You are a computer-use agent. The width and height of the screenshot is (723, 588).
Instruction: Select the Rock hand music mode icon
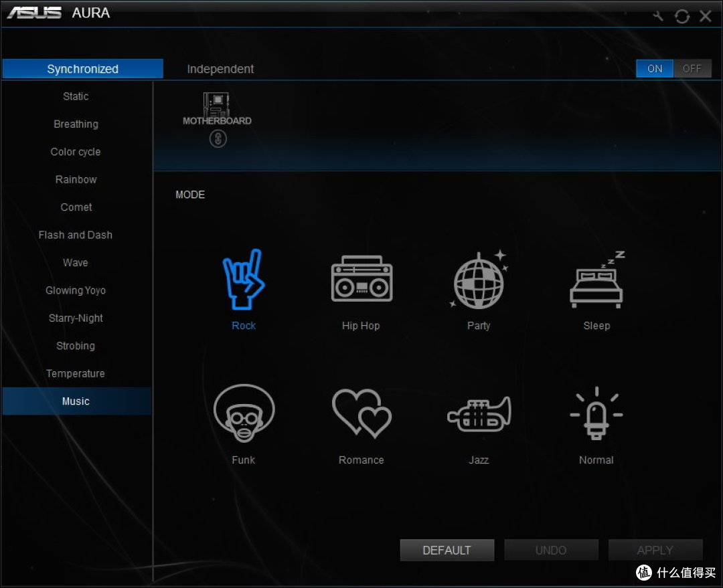tap(244, 279)
